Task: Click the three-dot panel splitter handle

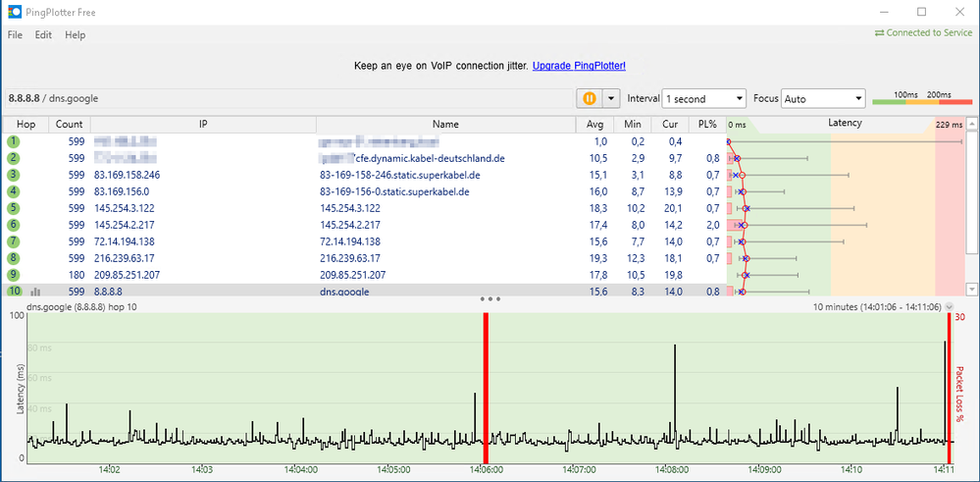Action: point(490,298)
